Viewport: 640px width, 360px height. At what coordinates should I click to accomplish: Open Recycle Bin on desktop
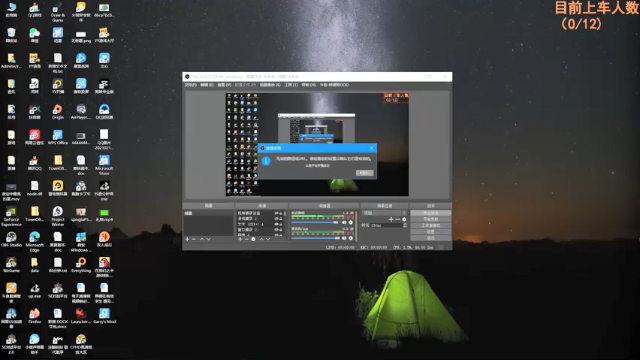[11, 35]
